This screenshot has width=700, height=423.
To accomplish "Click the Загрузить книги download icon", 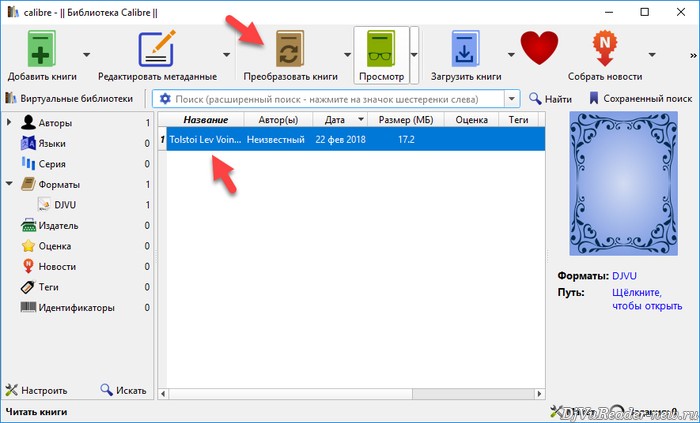I will coord(465,48).
